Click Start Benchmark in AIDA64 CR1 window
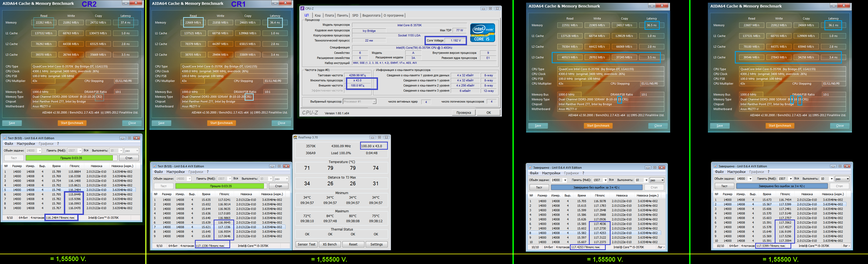This screenshot has width=868, height=264. coord(221,123)
